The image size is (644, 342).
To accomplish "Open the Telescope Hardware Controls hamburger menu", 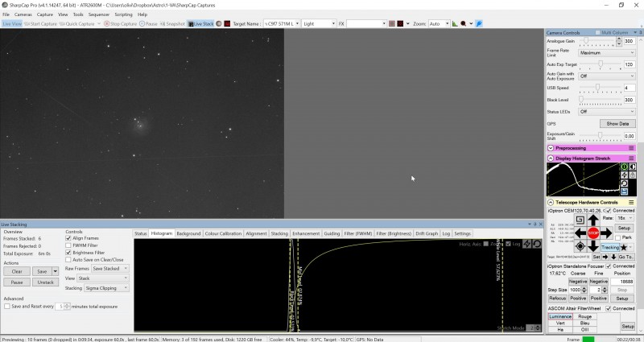I will pos(631,203).
